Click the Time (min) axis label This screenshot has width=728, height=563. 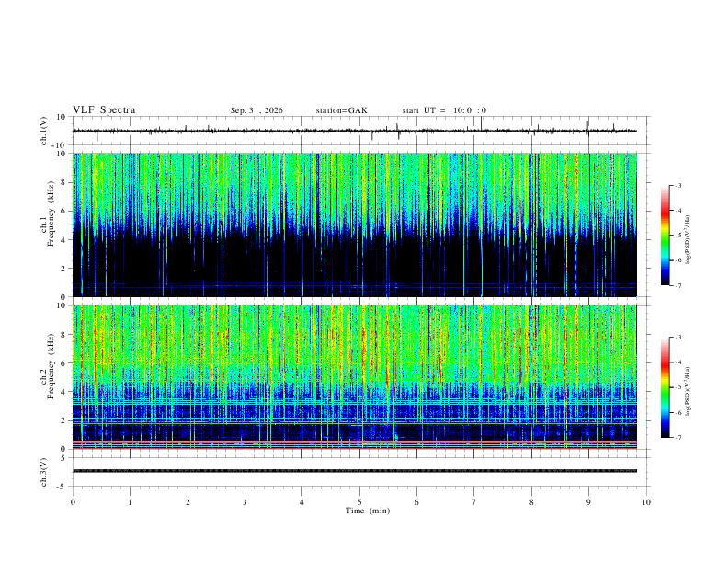(368, 511)
